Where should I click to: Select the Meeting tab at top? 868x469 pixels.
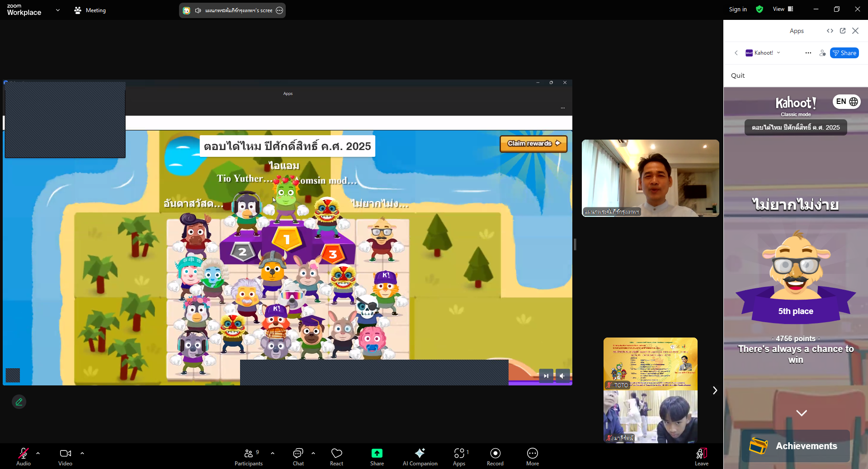[x=90, y=10]
